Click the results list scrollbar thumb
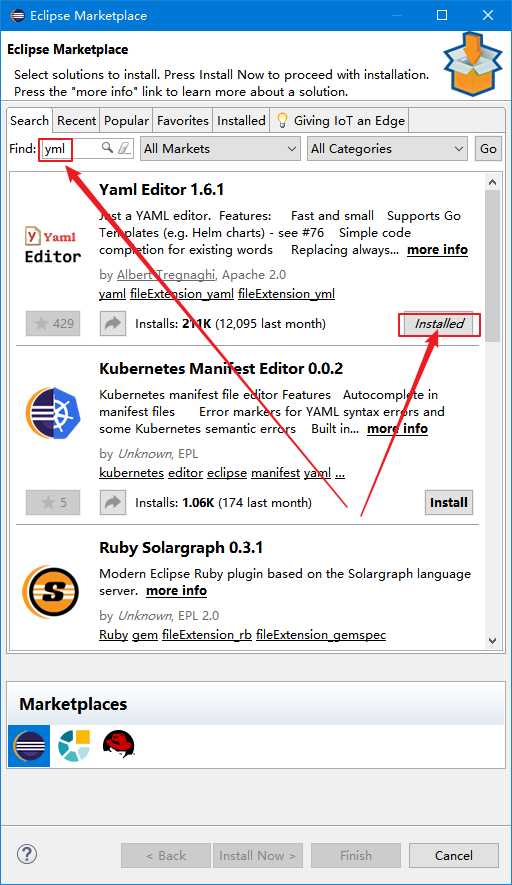Image resolution: width=512 pixels, height=885 pixels. [492, 266]
